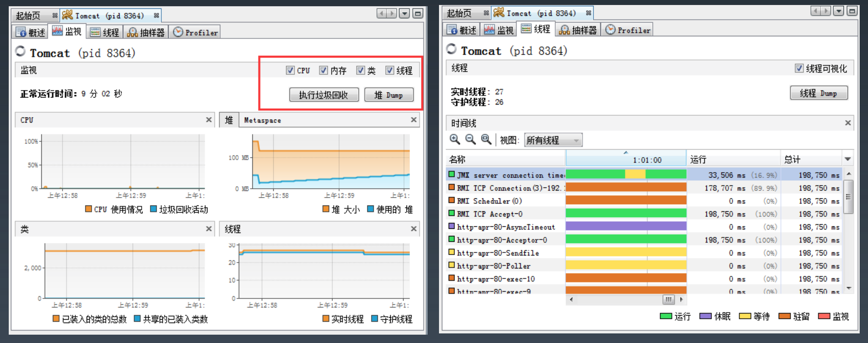Click the timeline horizontal scrollbar thumb
The height and width of the screenshot is (343, 868).
668,299
